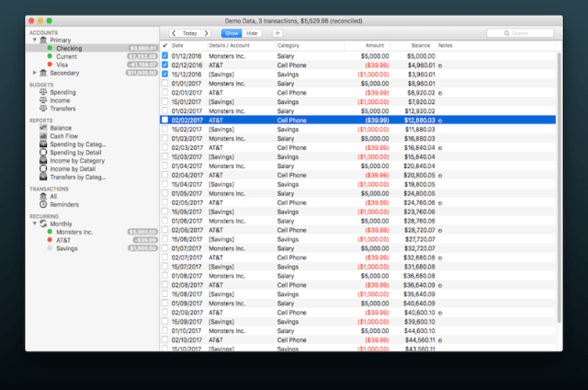The height and width of the screenshot is (390, 588).
Task: Check reconciled box for selected 02/02/2017 AT&T
Action: [x=165, y=120]
